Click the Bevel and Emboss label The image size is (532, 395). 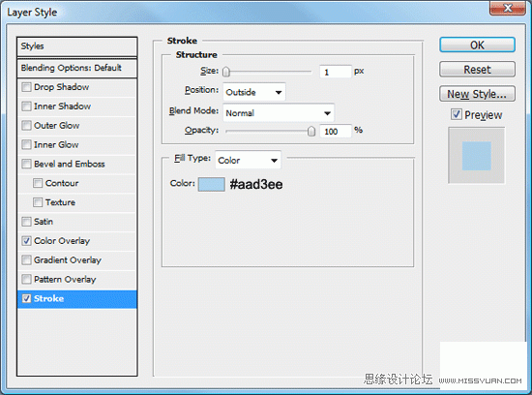70,164
